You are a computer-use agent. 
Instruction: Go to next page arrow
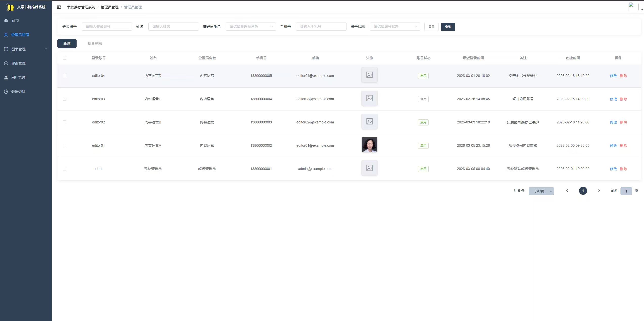click(599, 191)
